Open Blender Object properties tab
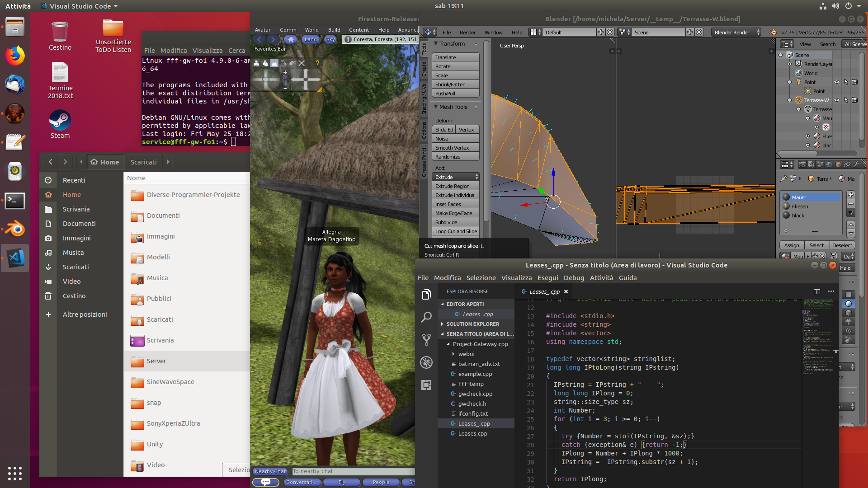 click(x=838, y=164)
